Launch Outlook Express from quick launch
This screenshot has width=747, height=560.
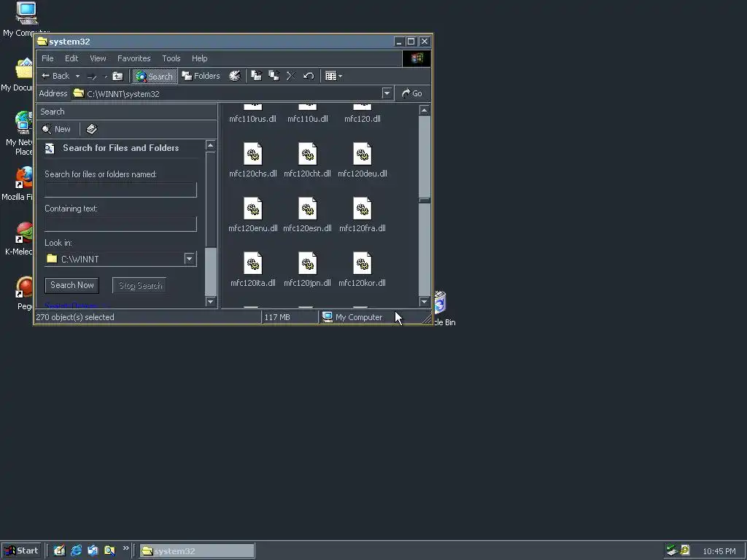[x=93, y=551]
